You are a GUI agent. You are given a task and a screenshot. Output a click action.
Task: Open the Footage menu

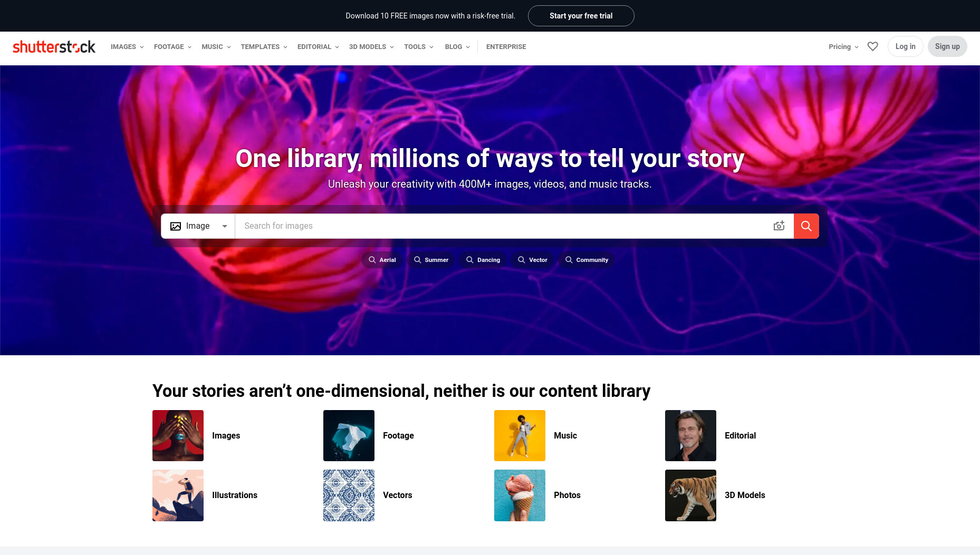pos(172,47)
